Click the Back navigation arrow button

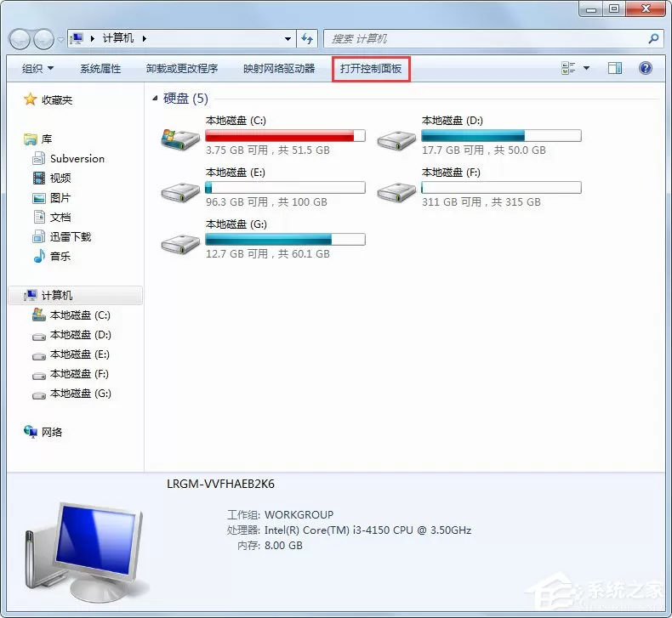pos(20,39)
